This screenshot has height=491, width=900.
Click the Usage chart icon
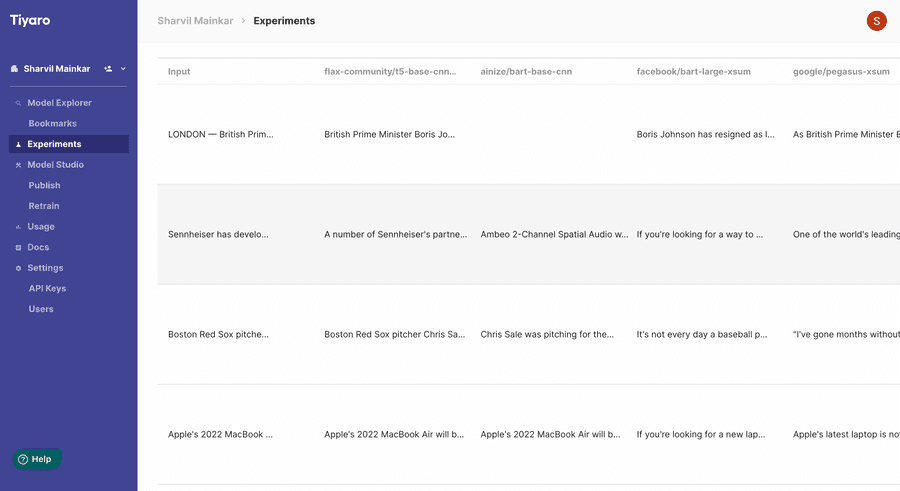click(x=18, y=227)
